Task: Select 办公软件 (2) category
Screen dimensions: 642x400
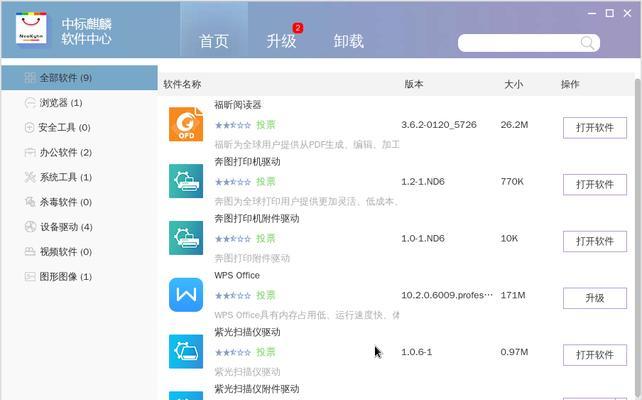Action: (79, 152)
